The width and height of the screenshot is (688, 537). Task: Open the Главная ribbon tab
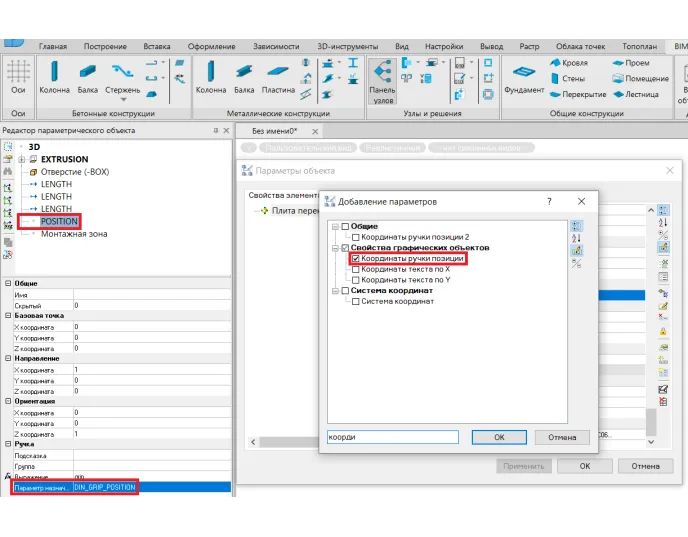[53, 46]
